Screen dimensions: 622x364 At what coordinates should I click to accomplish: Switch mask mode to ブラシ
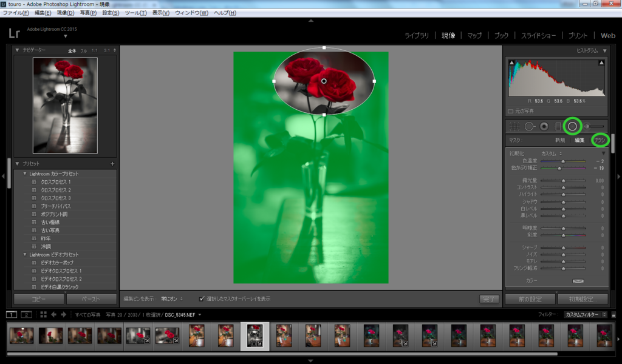(x=600, y=140)
